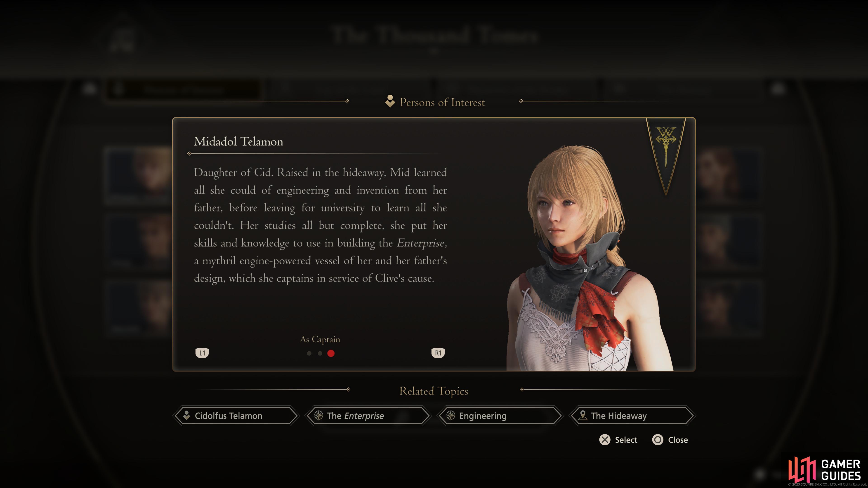Open Cidolfus Telamon related topic
868x488 pixels.
coord(236,416)
